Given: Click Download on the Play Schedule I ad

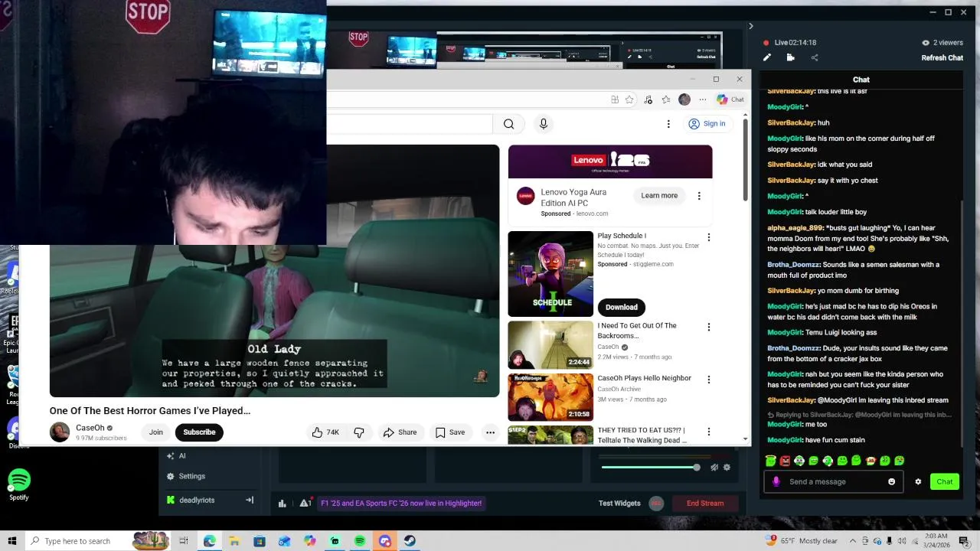Looking at the screenshot, I should coord(621,307).
